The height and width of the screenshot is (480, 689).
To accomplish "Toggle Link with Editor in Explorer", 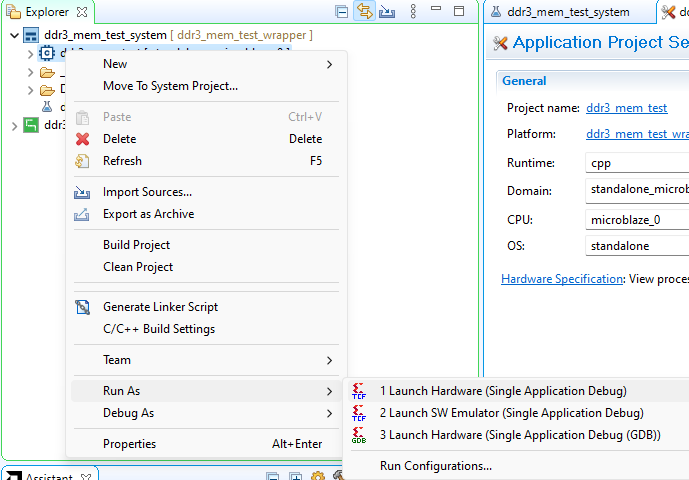I will [x=365, y=12].
